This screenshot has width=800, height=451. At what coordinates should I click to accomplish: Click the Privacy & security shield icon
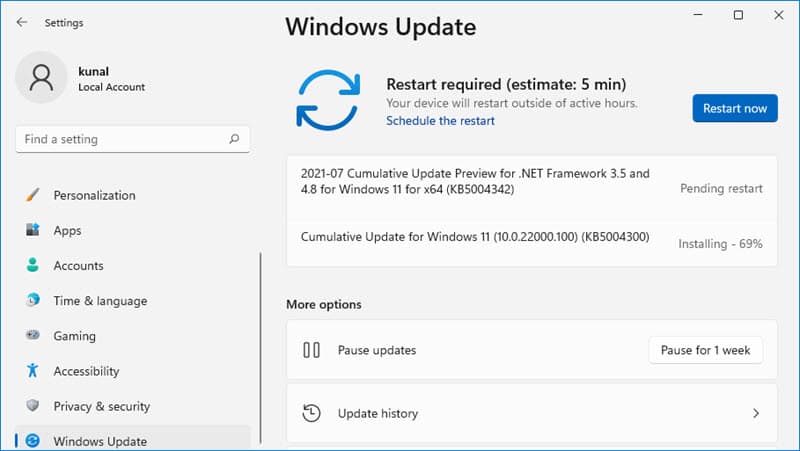pyautogui.click(x=33, y=406)
